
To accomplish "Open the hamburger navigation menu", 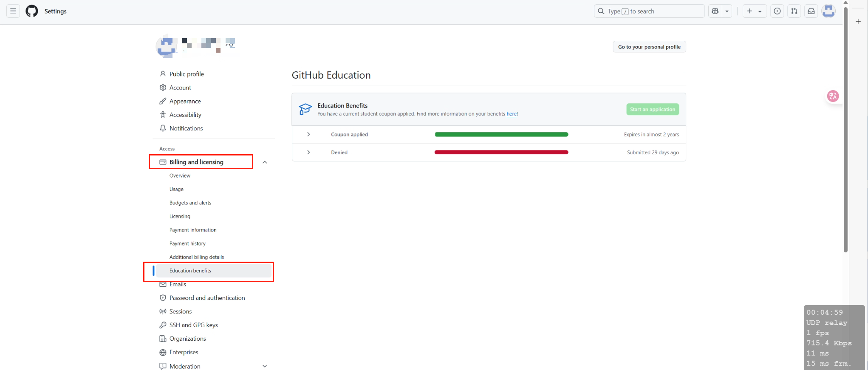I will 13,11.
